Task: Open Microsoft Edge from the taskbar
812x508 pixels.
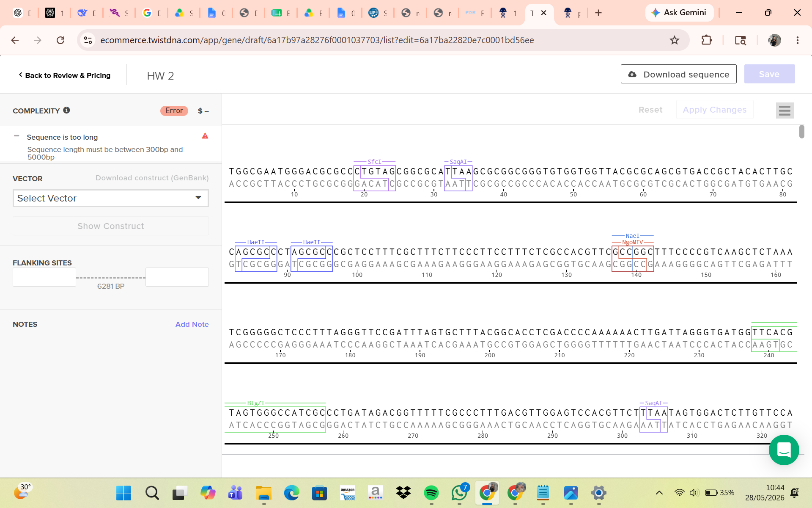Action: (x=291, y=493)
